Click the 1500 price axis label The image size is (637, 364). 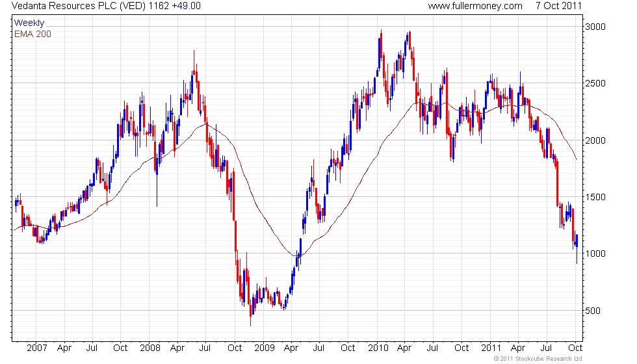coord(595,197)
